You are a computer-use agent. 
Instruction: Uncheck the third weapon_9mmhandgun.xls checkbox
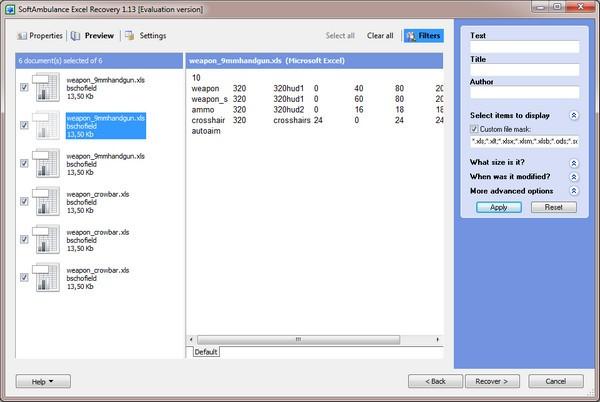pyautogui.click(x=24, y=163)
